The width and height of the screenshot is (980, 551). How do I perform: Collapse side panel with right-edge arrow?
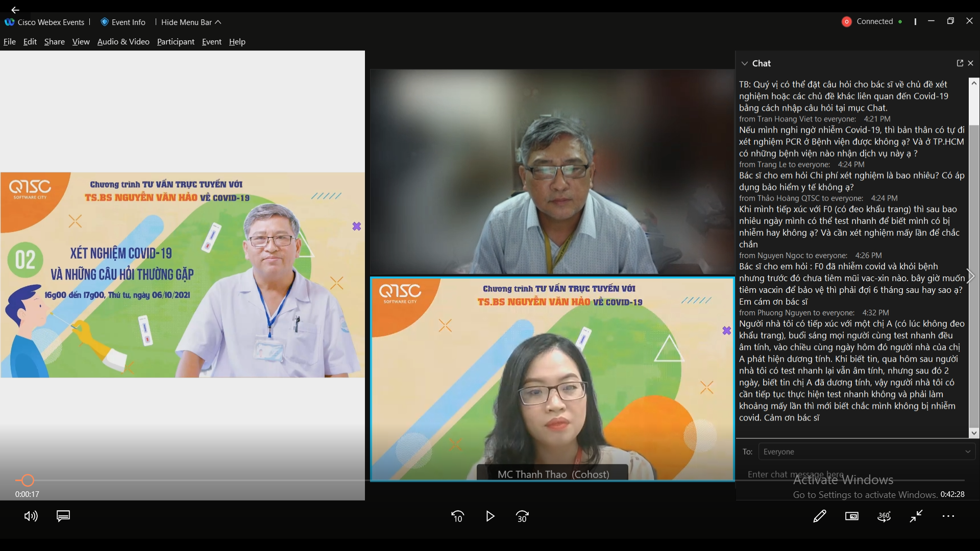tap(971, 276)
